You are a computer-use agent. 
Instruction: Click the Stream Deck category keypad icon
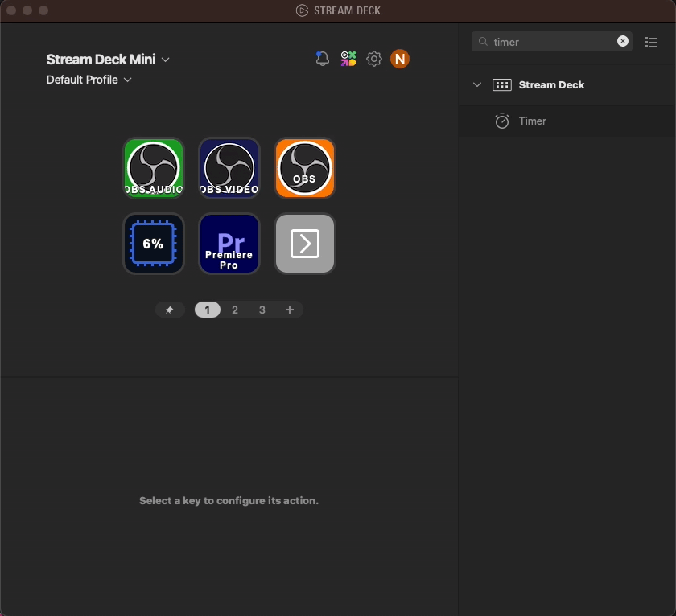502,85
